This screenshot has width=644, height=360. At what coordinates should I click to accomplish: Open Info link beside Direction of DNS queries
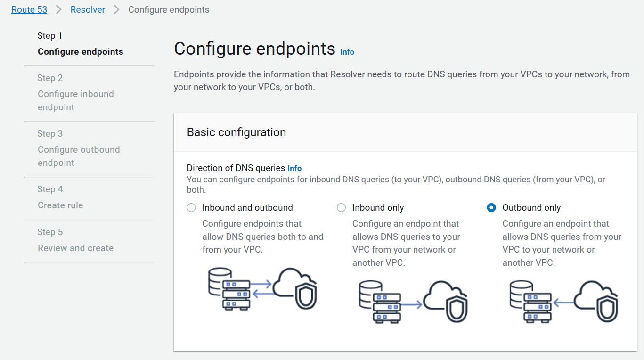tap(294, 168)
